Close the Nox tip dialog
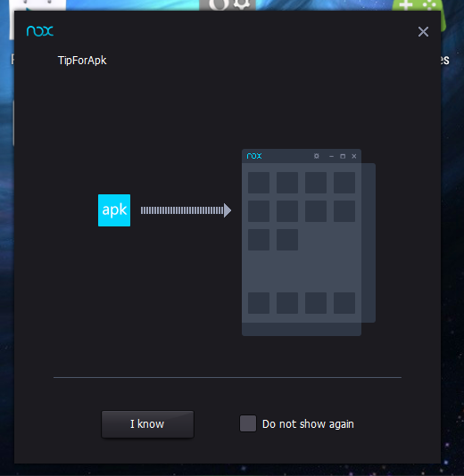This screenshot has height=476, width=464. 423,31
